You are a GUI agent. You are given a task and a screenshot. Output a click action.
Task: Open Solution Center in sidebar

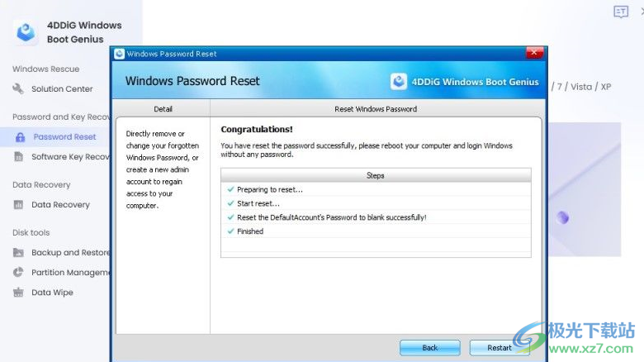coord(62,89)
